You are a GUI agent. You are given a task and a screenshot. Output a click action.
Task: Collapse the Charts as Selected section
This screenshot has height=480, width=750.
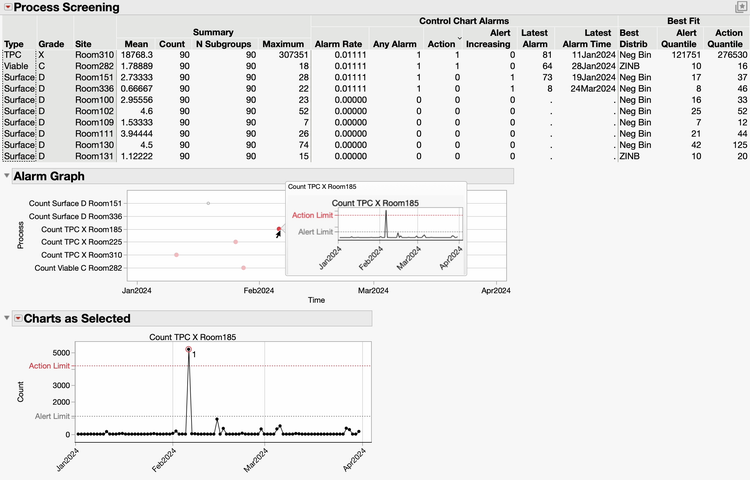pos(7,318)
